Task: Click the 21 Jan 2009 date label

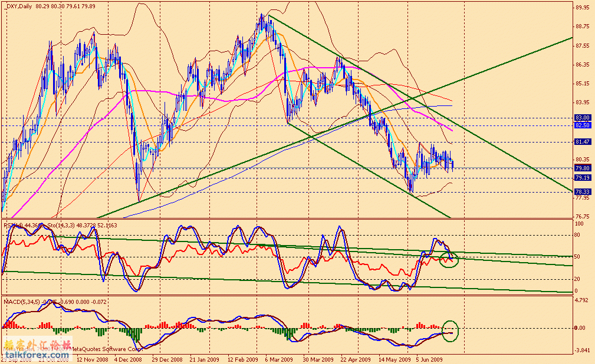Action: click(x=205, y=359)
